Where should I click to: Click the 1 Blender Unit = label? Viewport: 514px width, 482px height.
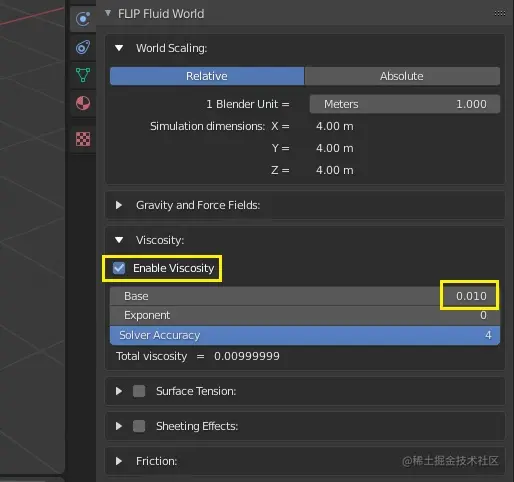pos(248,104)
